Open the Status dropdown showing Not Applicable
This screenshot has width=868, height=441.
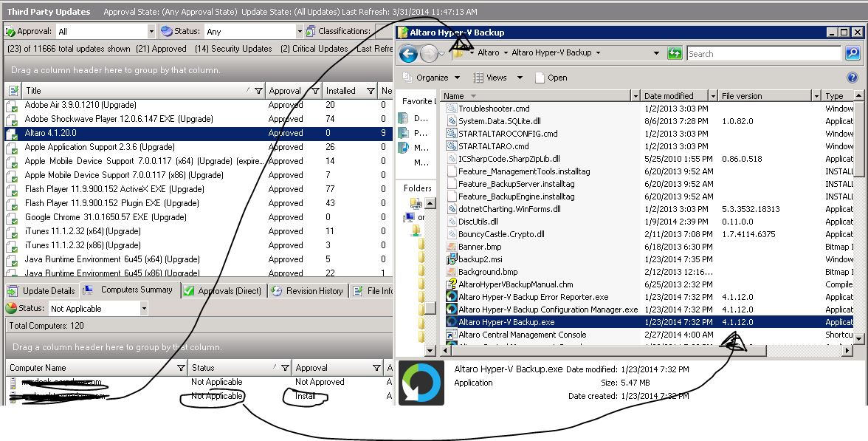pos(143,308)
